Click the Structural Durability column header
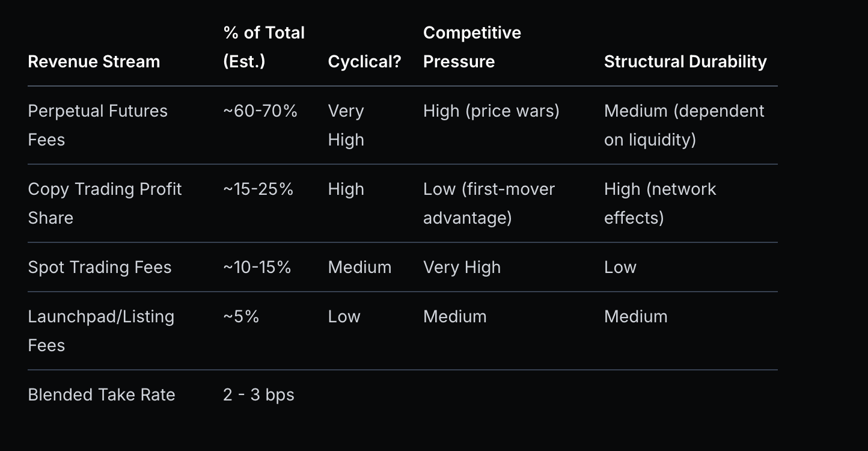 685,61
